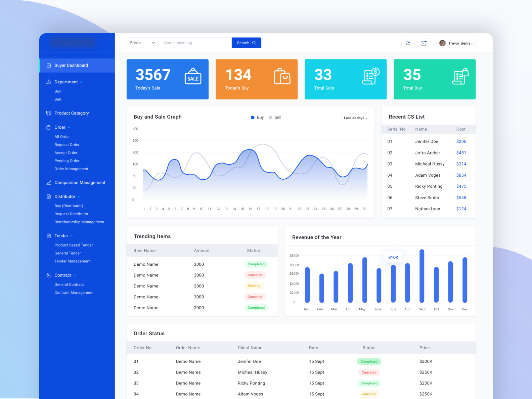532x399 pixels.
Task: Collapse the Distributor submenu chevron
Action: [x=79, y=197]
